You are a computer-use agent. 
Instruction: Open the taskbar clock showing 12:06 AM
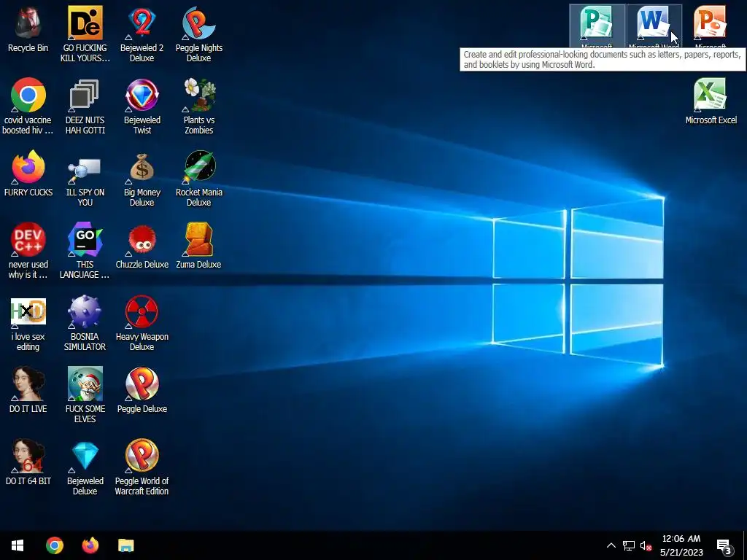[x=682, y=545]
